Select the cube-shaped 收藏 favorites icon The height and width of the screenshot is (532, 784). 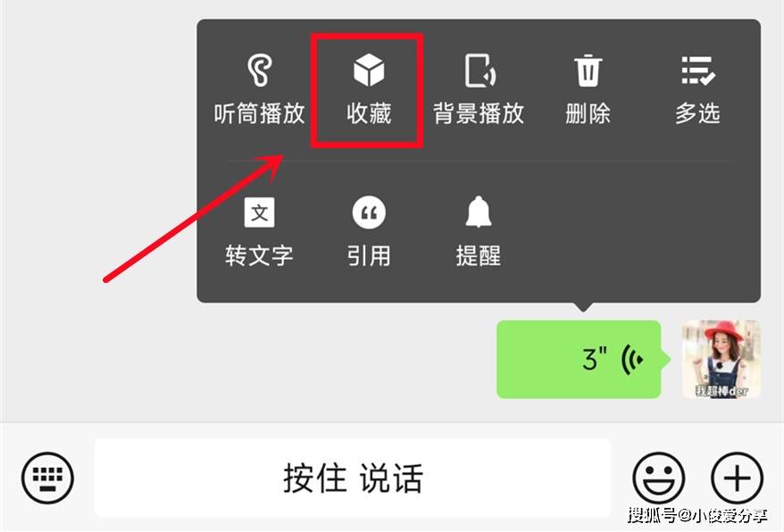(x=369, y=70)
